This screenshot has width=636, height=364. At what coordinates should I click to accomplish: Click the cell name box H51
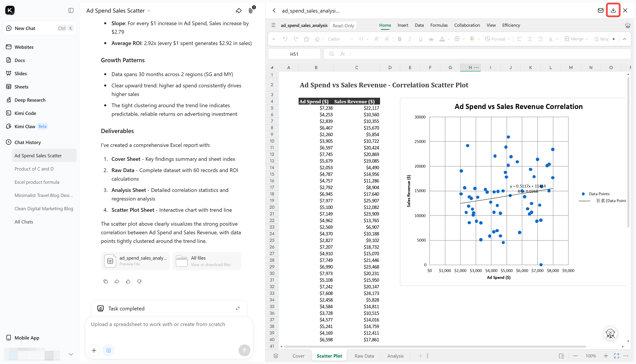[x=294, y=54]
